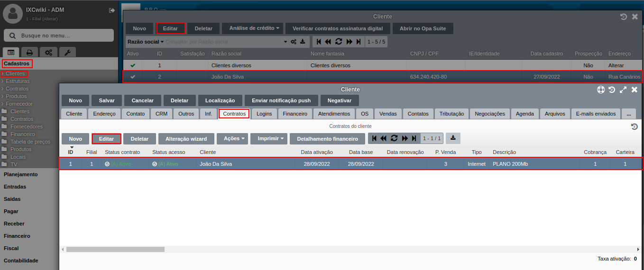Click the logout icon next to IXCwiki - ADM

point(112,10)
